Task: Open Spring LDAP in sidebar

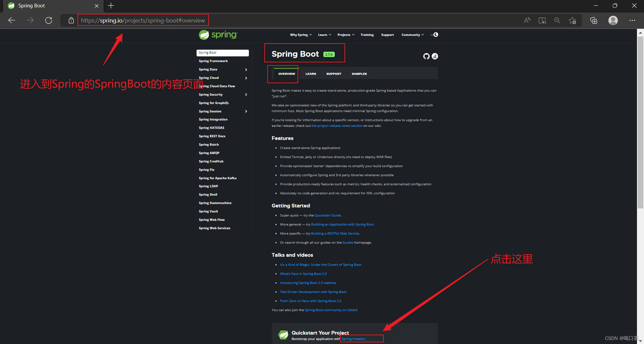Action: click(208, 186)
